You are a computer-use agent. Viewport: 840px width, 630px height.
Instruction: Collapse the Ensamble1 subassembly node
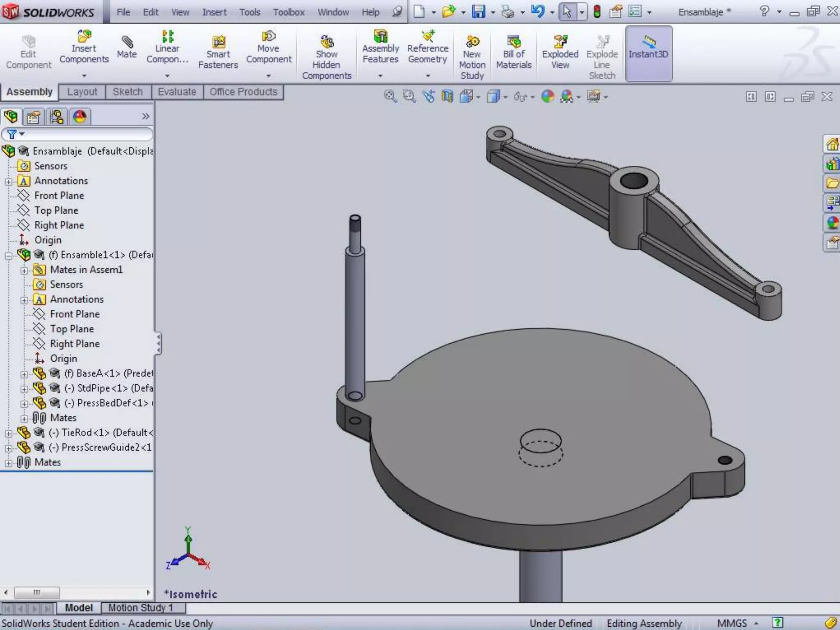click(x=9, y=256)
